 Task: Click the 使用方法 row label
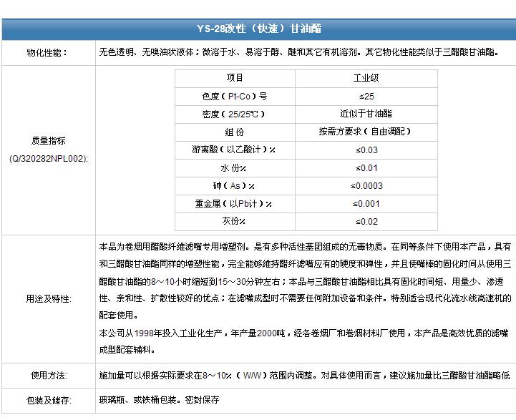click(x=48, y=375)
